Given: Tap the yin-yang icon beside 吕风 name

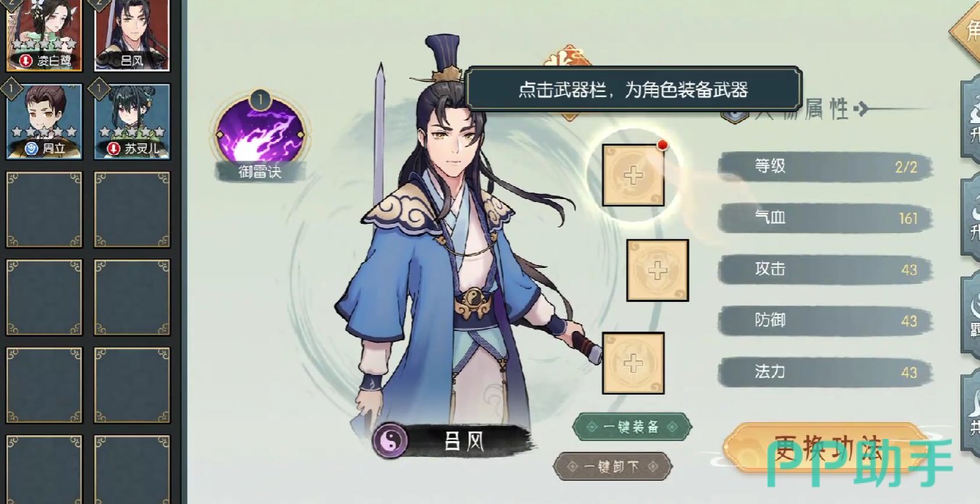Looking at the screenshot, I should click(x=390, y=441).
